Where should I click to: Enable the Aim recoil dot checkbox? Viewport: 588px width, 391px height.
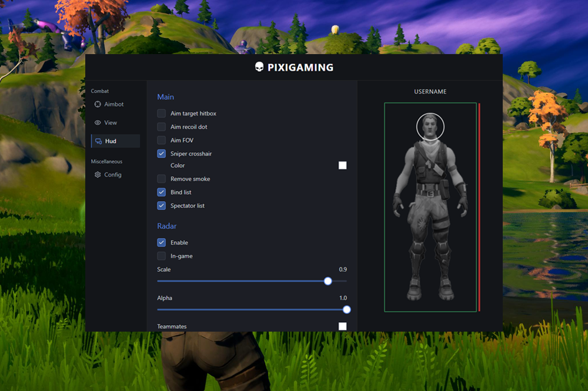(161, 127)
